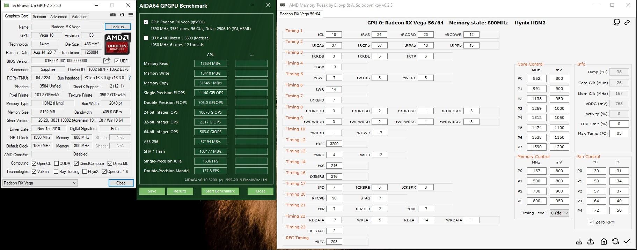Switch to the Validation tab

[80, 16]
